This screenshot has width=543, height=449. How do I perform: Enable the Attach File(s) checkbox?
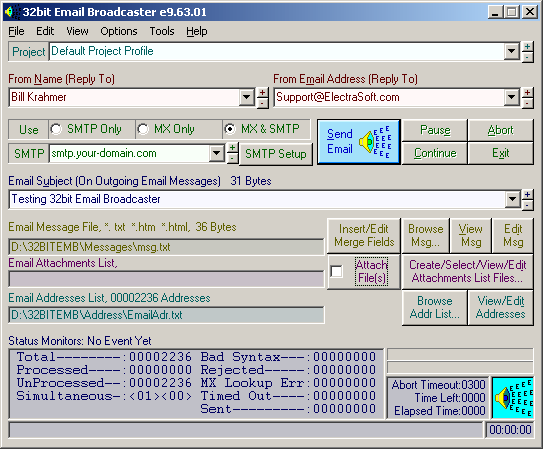(336, 271)
